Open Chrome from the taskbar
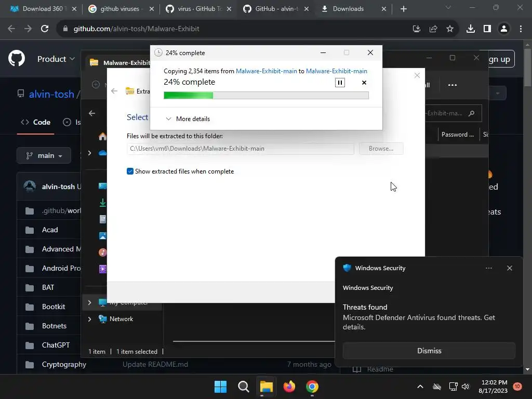Viewport: 532px width, 399px height. pyautogui.click(x=312, y=387)
